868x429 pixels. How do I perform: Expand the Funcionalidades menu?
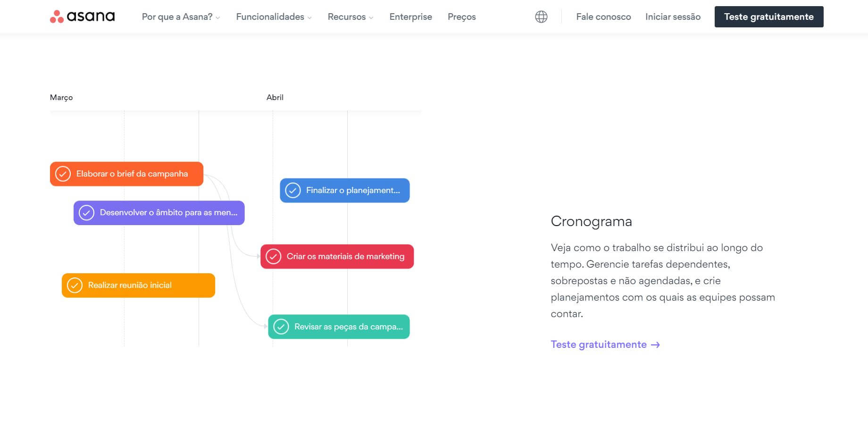pos(274,17)
